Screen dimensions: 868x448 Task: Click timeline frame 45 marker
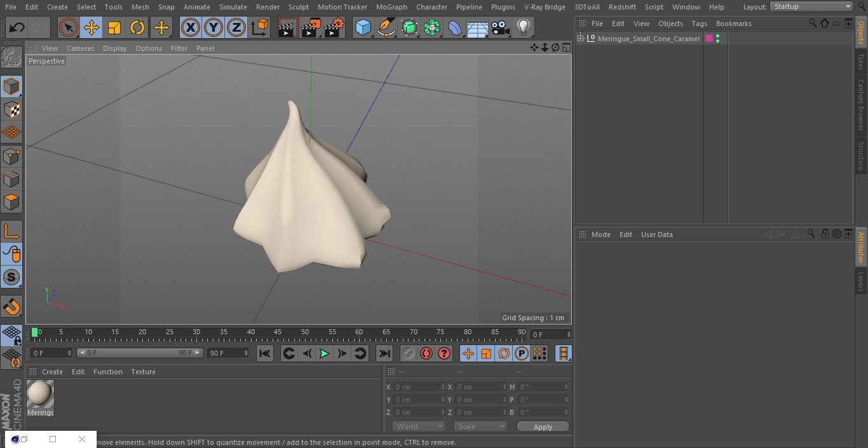[x=278, y=332]
